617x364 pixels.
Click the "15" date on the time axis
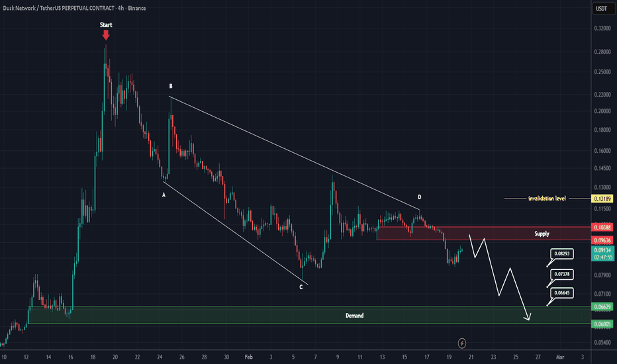point(404,357)
